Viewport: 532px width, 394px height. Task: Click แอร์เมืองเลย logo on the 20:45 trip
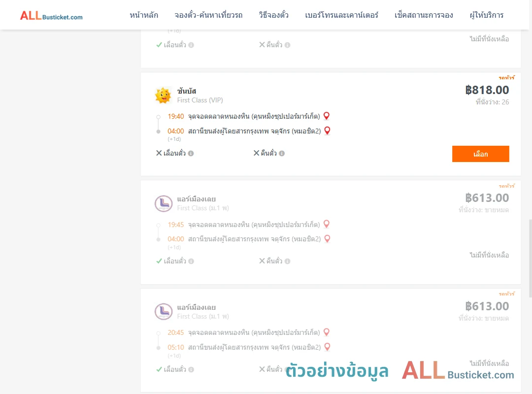(164, 312)
